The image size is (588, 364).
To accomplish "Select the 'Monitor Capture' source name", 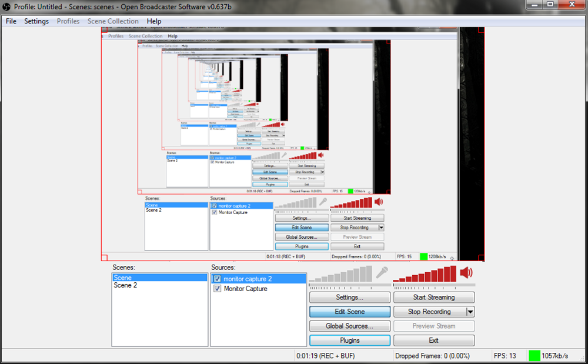I will tap(246, 289).
